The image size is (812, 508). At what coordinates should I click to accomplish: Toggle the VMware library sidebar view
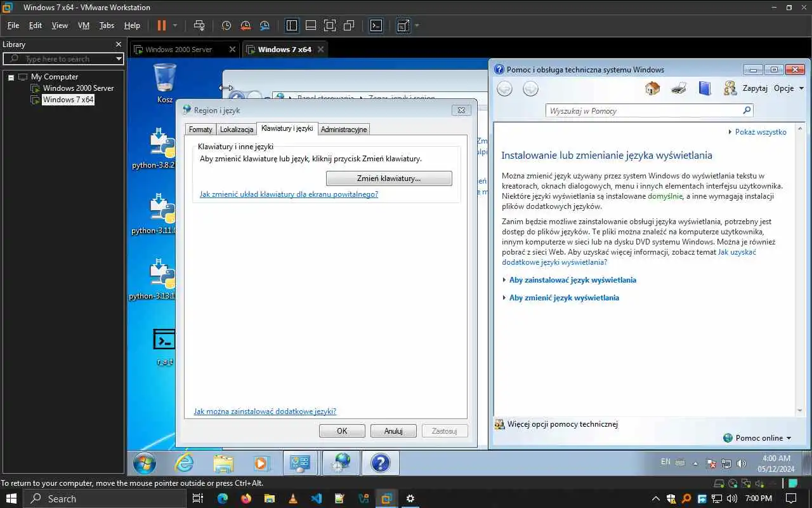[x=292, y=25]
